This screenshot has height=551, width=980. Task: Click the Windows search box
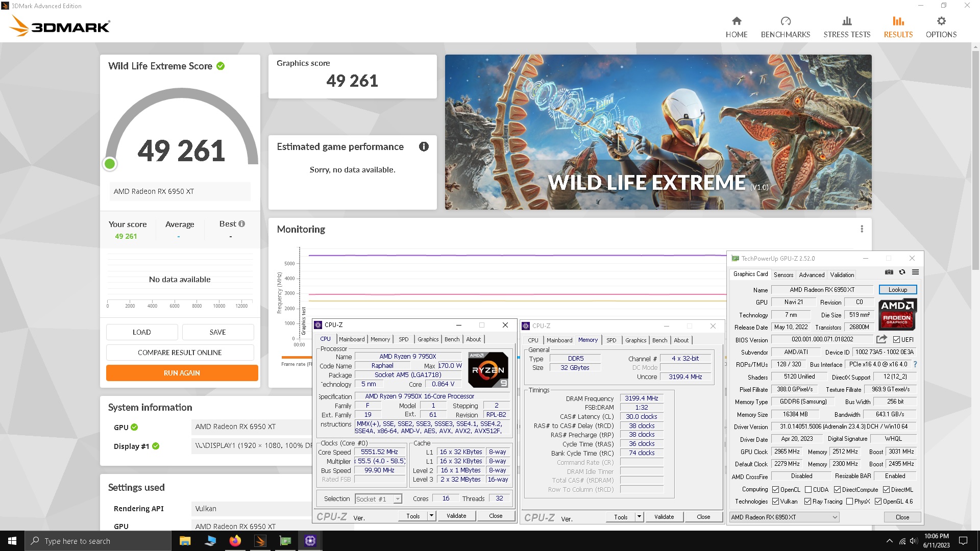[98, 541]
